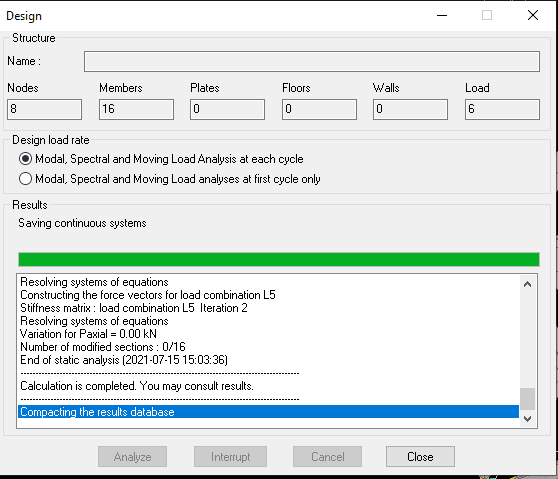Viewport: 558px width, 479px height.
Task: Click the log scrollbar thumb
Action: pos(527,399)
